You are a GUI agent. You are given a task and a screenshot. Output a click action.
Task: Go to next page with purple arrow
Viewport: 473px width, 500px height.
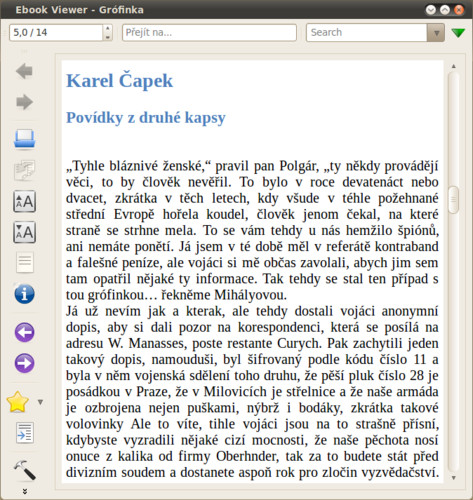pos(24,363)
